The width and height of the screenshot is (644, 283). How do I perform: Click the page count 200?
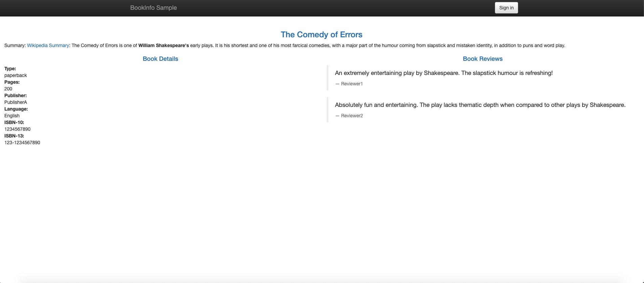pyautogui.click(x=8, y=89)
